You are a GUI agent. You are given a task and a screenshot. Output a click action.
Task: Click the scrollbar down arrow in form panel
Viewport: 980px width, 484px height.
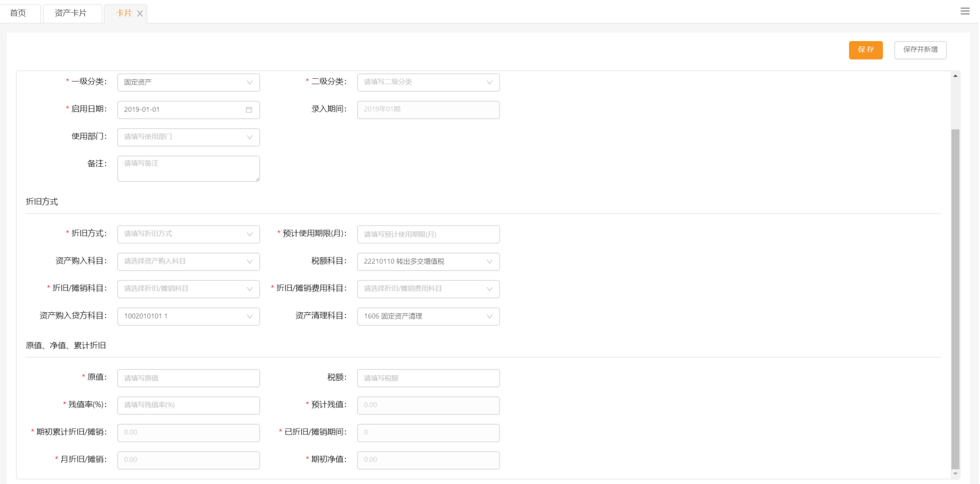point(955,474)
